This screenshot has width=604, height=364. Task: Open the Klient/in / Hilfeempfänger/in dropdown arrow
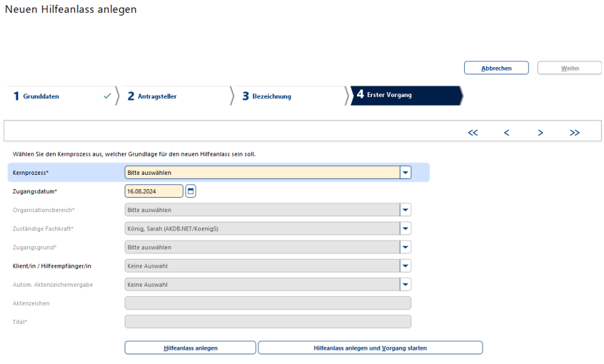tap(405, 266)
